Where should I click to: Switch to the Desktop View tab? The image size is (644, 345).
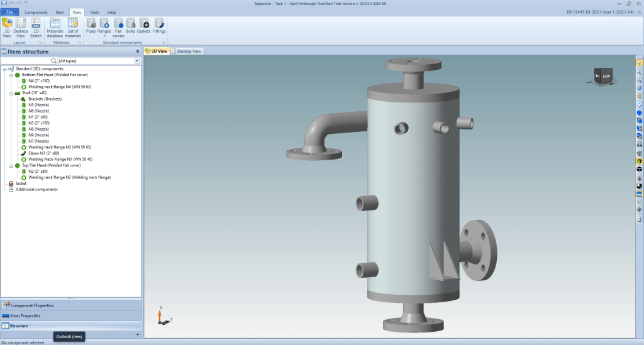(x=187, y=51)
